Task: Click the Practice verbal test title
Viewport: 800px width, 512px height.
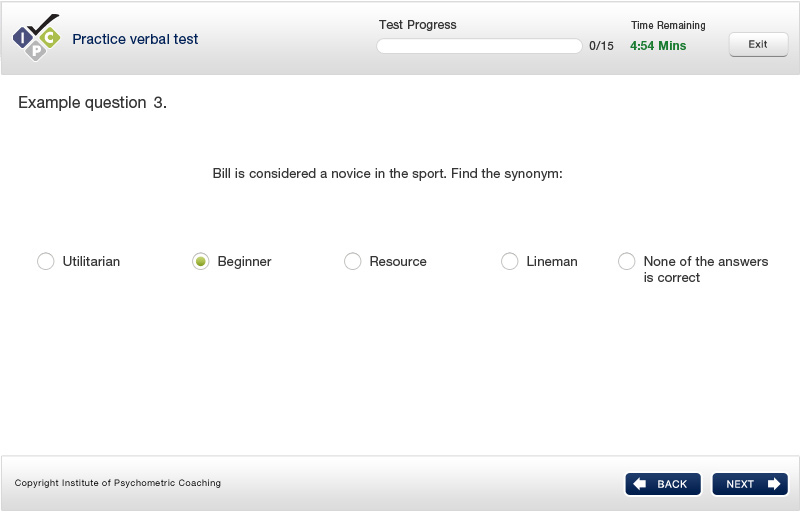Action: (x=135, y=39)
